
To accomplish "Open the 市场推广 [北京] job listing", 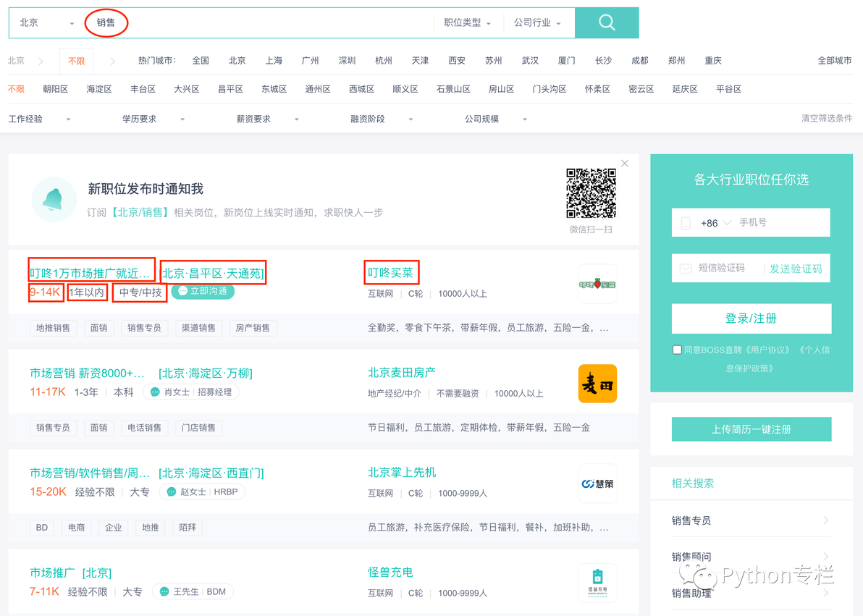I will coord(70,573).
